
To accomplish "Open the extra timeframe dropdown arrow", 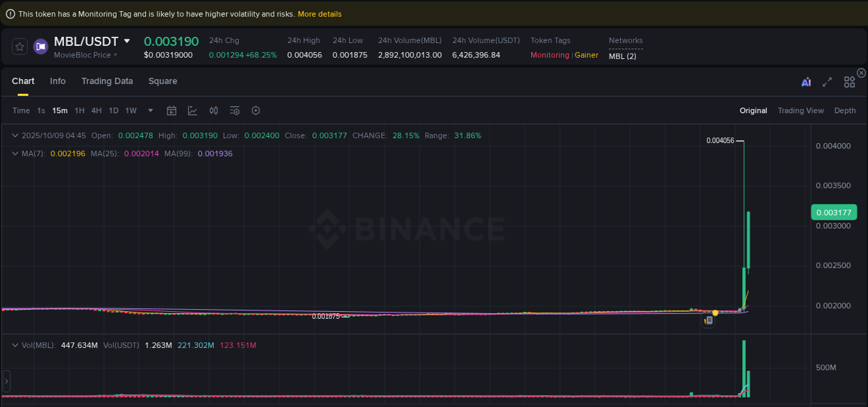I will (x=150, y=110).
